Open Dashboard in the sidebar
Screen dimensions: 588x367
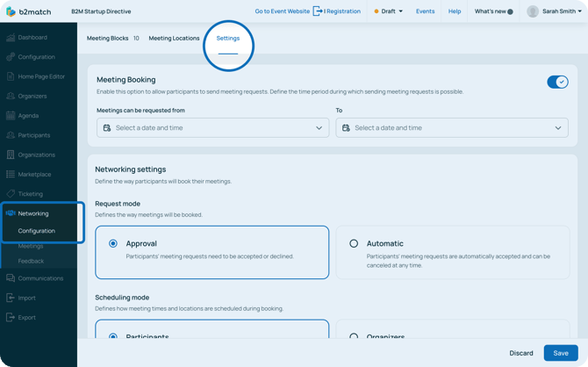pyautogui.click(x=32, y=37)
